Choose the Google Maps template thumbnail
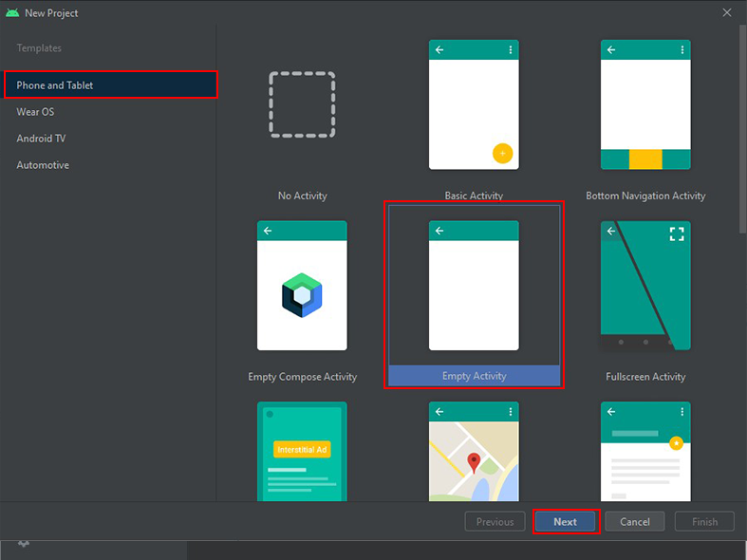The width and height of the screenshot is (747, 560). [474, 452]
